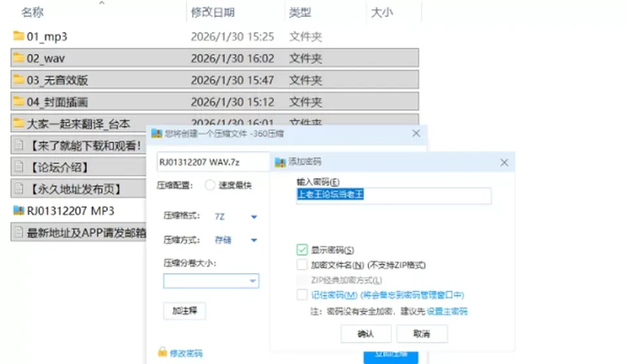
Task: Click the 【论坛介绍】 text file icon
Action: (18, 167)
